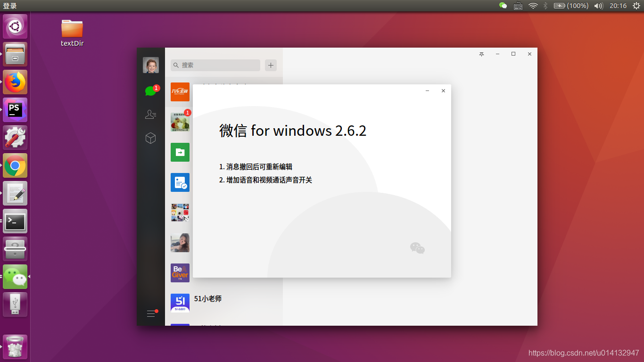Screen dimensions: 644x362
Task: Open the Text Editor in dock
Action: point(15,193)
